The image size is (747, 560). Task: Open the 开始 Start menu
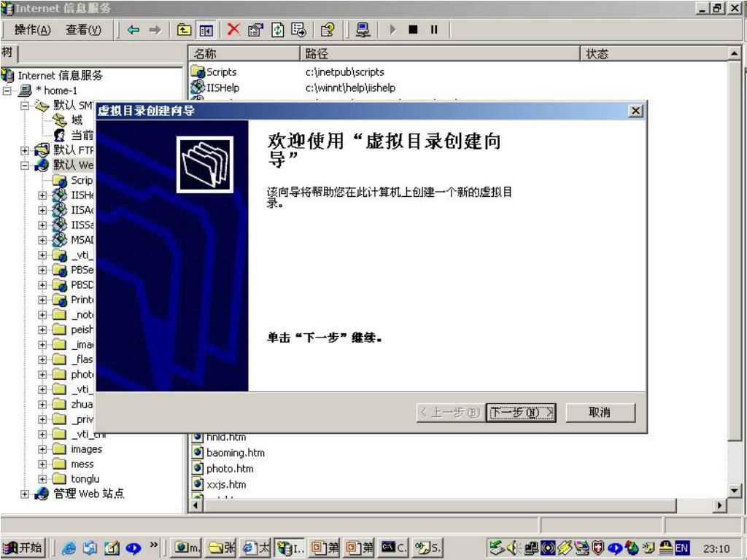point(23,548)
